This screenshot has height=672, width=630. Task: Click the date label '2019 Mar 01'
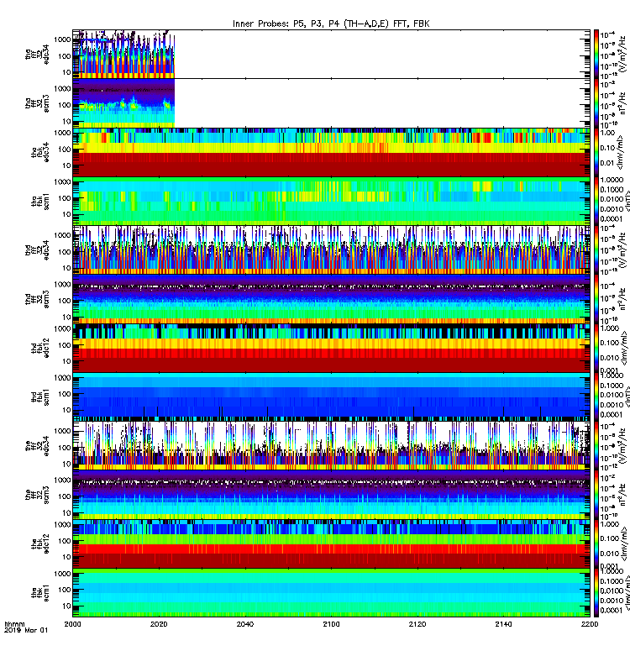26,631
